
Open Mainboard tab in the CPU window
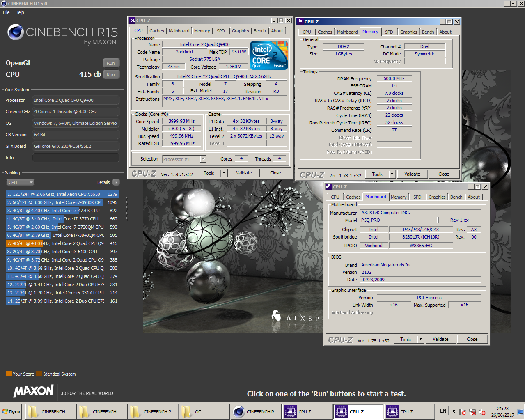(x=179, y=31)
